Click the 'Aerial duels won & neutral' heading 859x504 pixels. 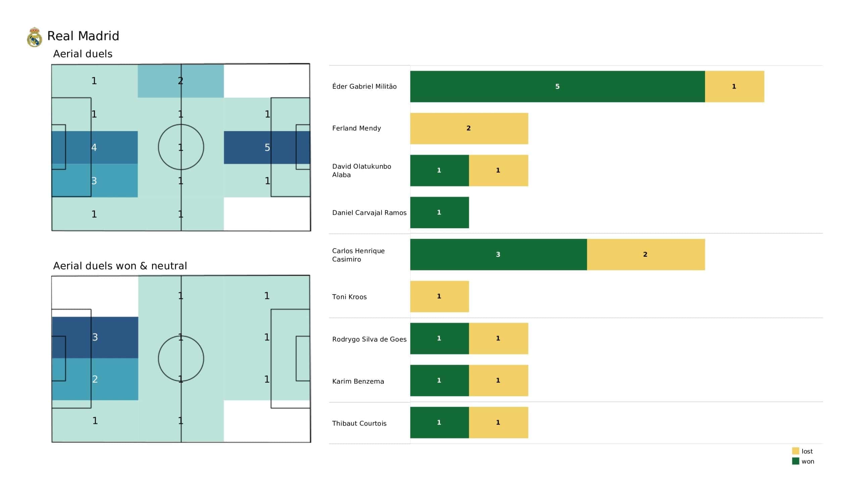tap(120, 266)
